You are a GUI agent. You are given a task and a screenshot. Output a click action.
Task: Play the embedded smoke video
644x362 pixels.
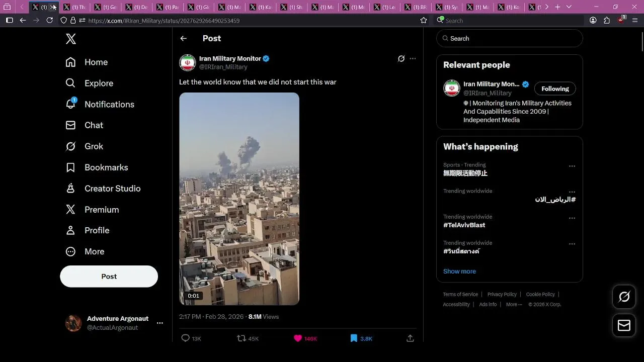[x=239, y=199]
